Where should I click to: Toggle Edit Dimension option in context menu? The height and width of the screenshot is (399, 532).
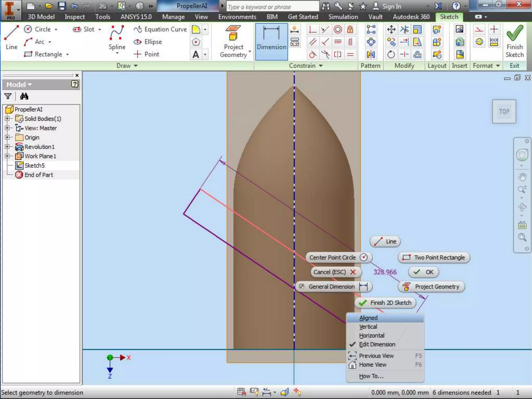[x=377, y=344]
